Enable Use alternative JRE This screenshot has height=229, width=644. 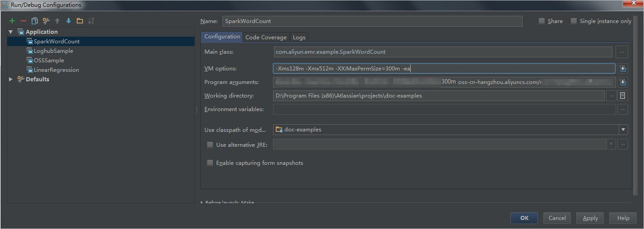(210, 145)
